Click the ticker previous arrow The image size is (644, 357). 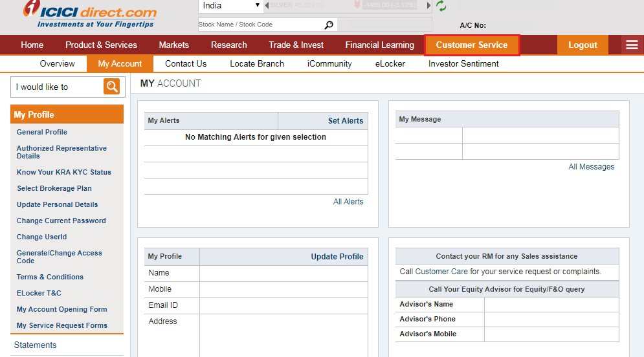click(x=267, y=5)
